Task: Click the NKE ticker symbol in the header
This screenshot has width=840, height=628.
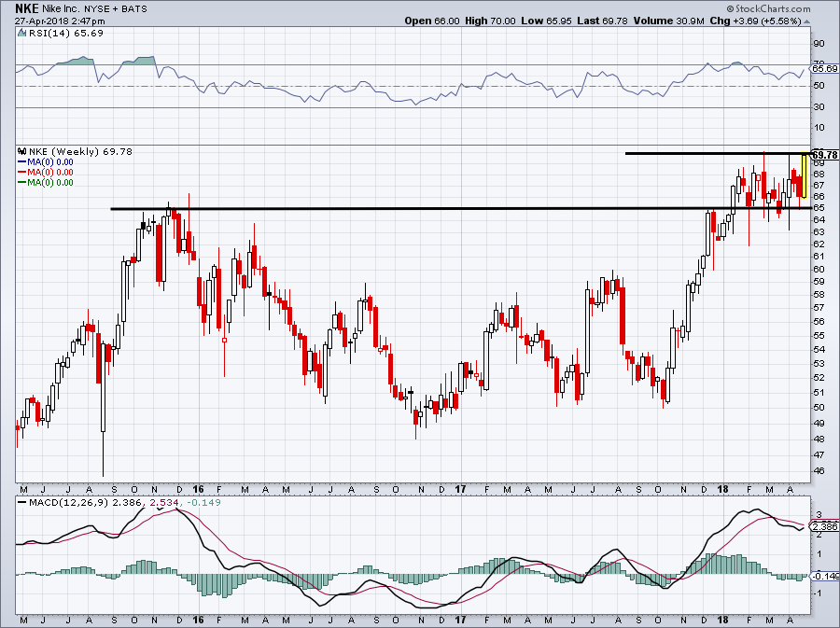Action: [25, 8]
